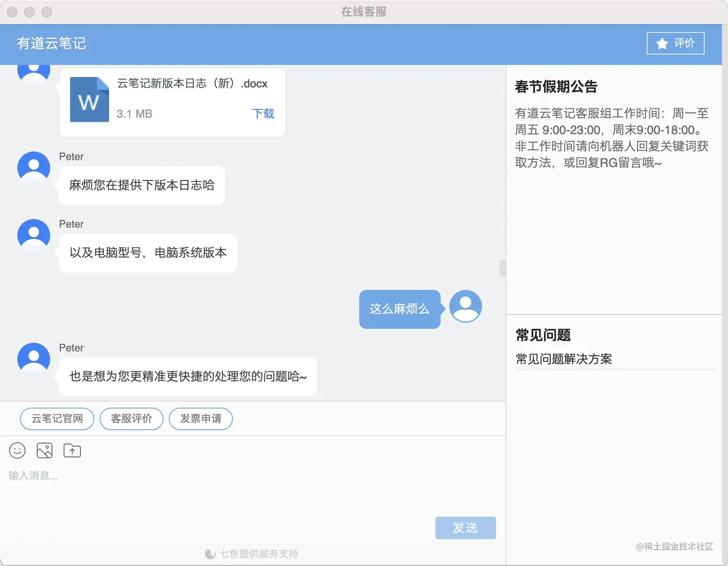Click Peter's avatar beside 以及电脑型号 message
This screenshot has width=728, height=566.
34,235
